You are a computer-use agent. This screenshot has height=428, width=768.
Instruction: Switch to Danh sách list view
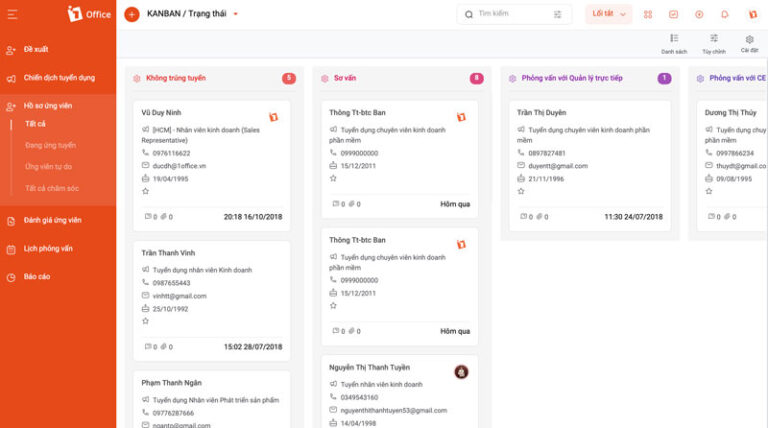674,43
